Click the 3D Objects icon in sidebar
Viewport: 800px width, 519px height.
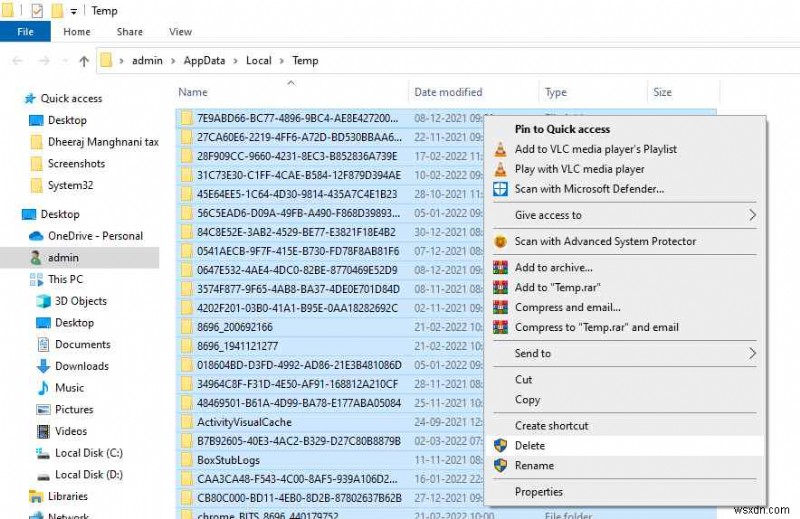44,301
